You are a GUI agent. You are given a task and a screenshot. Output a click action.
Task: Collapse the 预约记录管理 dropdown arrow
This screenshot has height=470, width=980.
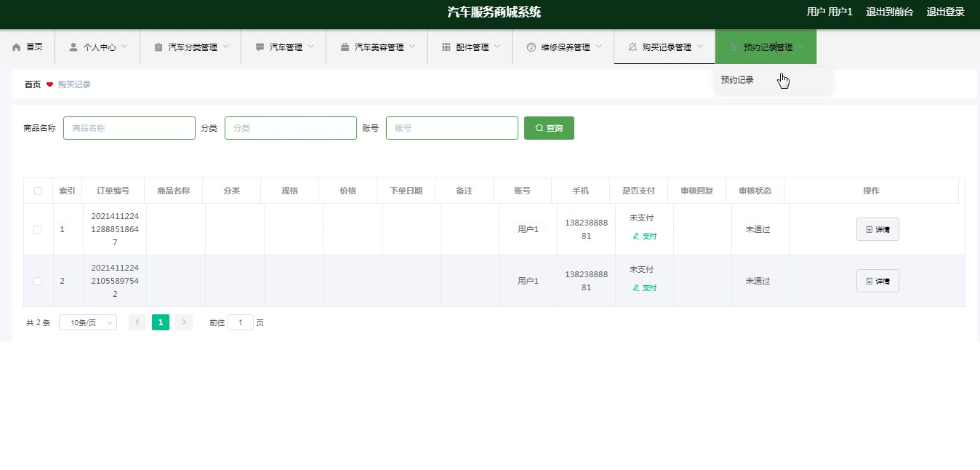(x=801, y=47)
